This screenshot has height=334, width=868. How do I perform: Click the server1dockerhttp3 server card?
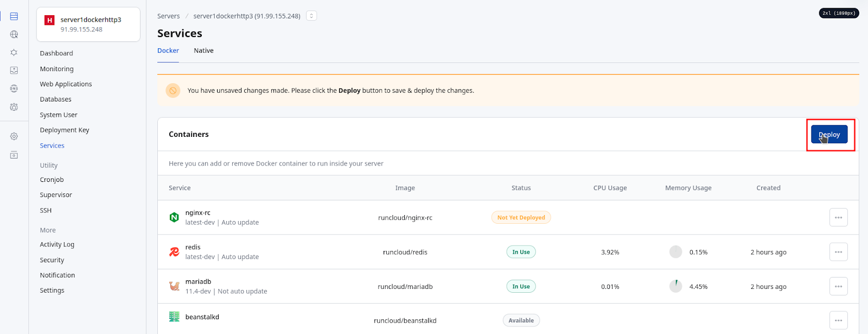88,24
